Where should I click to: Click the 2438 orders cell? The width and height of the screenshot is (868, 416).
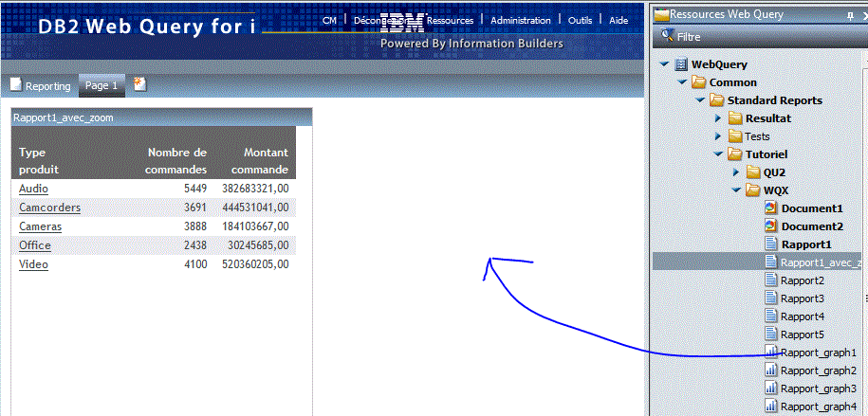[195, 245]
